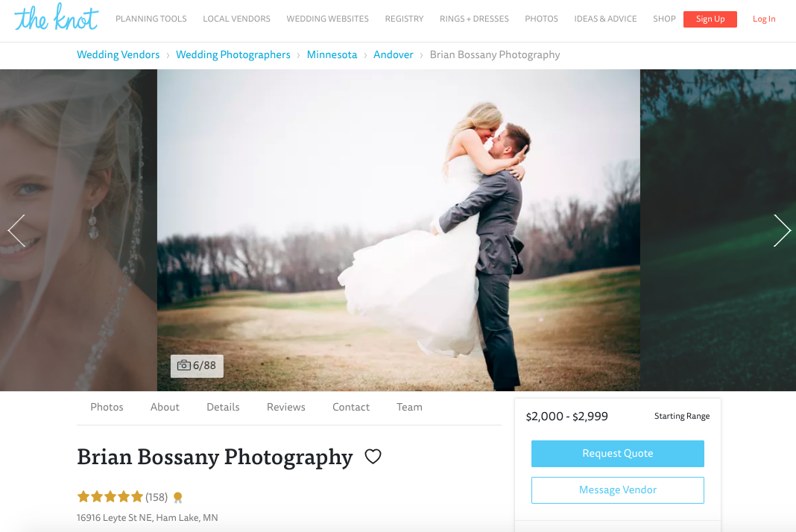796x532 pixels.
Task: Click Brian Bossany Photography breadcrumb text
Action: pyautogui.click(x=495, y=55)
